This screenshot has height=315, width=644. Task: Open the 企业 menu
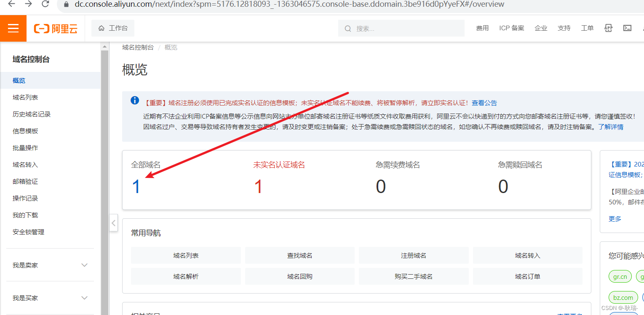(541, 28)
